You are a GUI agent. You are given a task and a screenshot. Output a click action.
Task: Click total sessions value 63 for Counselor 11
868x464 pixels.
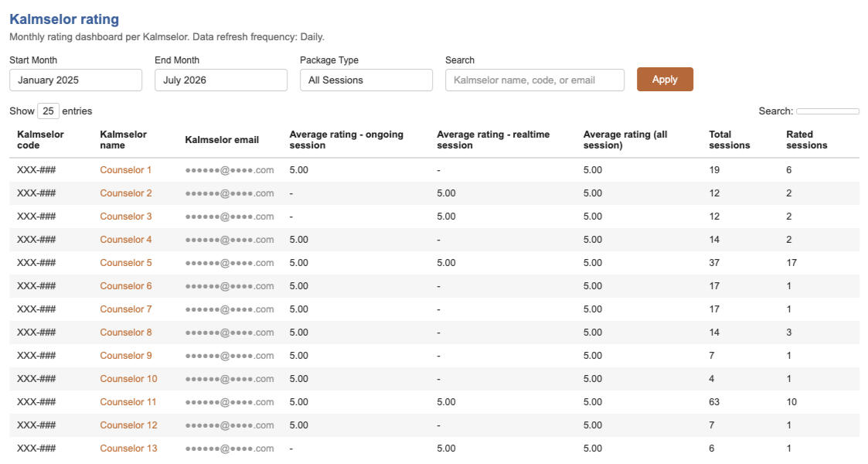(x=714, y=403)
